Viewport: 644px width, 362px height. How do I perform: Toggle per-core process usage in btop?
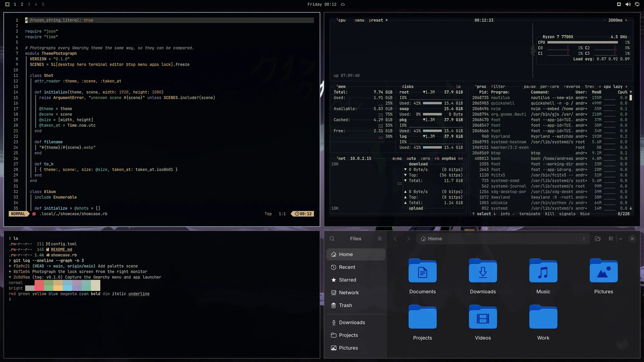(x=549, y=86)
